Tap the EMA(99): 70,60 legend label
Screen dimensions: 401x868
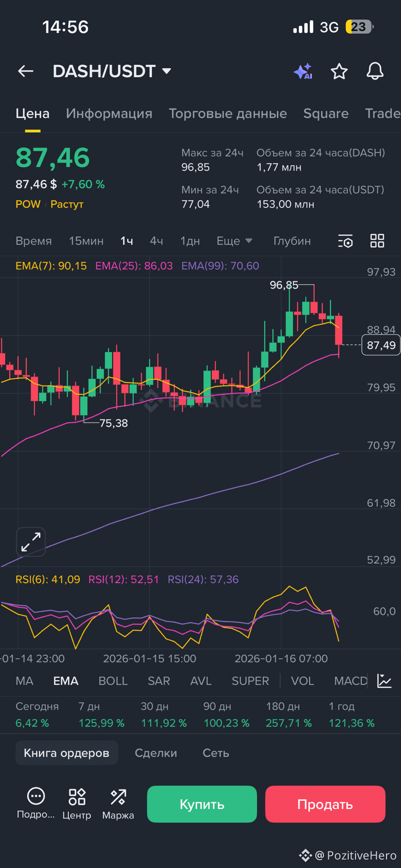(220, 266)
